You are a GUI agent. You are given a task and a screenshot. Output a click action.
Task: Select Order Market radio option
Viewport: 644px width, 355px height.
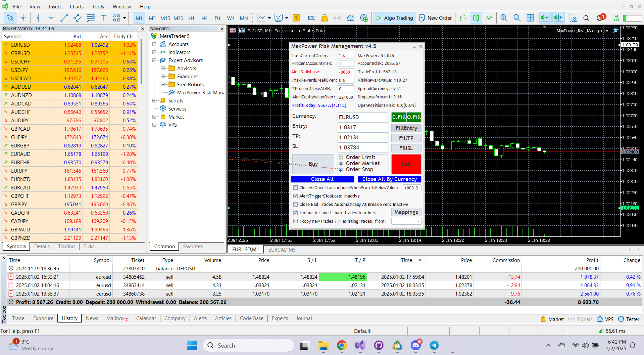click(341, 164)
